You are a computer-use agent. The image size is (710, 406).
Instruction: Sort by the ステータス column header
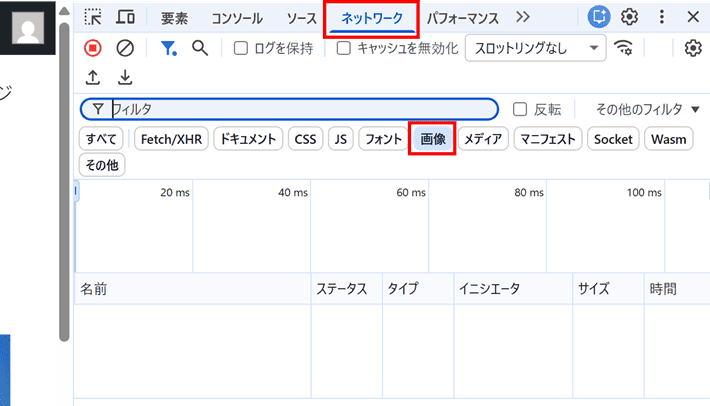(347, 288)
